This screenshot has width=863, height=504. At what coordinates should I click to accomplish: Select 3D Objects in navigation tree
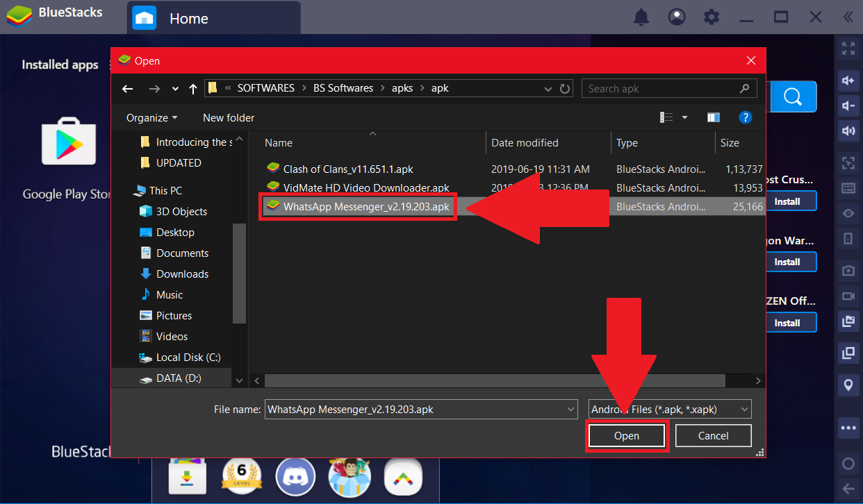click(x=181, y=212)
